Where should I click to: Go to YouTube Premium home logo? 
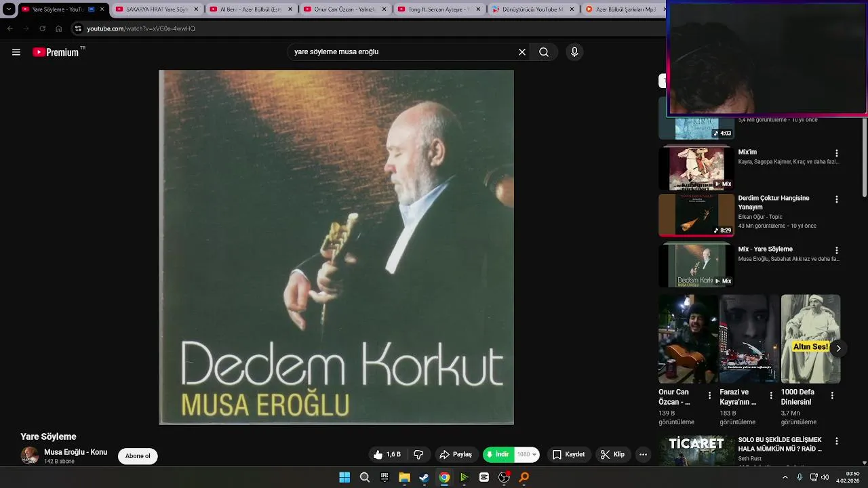coord(56,52)
